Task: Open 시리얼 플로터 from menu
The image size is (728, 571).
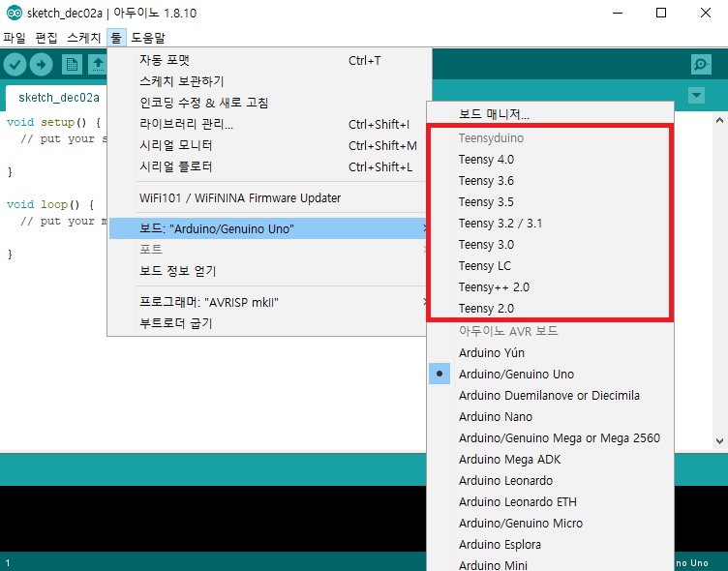Action: pyautogui.click(x=267, y=167)
